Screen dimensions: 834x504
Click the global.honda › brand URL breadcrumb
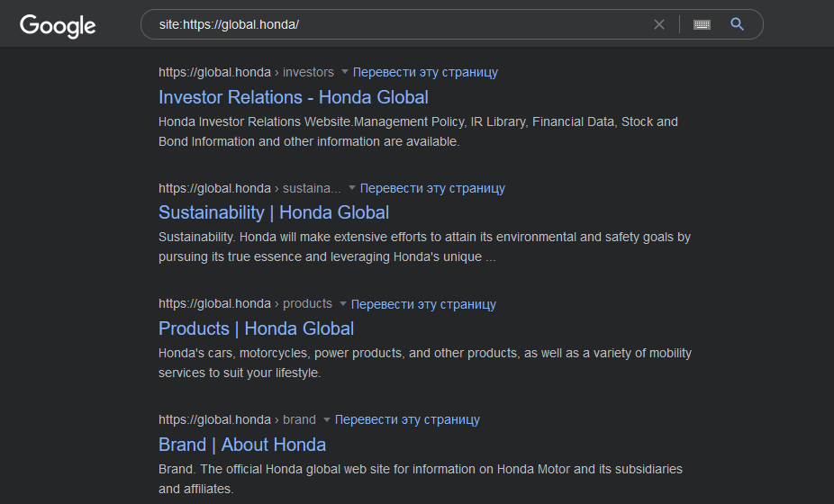pos(236,419)
